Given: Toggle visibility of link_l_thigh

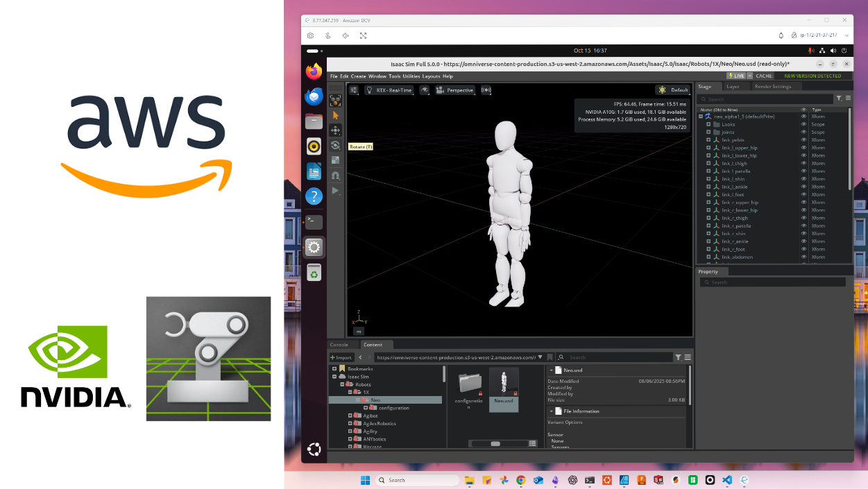Looking at the screenshot, I should tap(803, 164).
